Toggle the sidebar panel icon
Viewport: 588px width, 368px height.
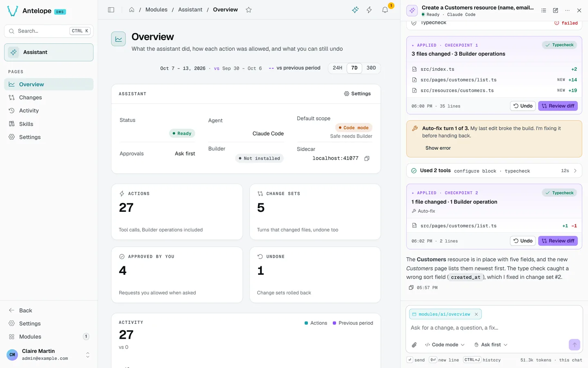coord(111,10)
